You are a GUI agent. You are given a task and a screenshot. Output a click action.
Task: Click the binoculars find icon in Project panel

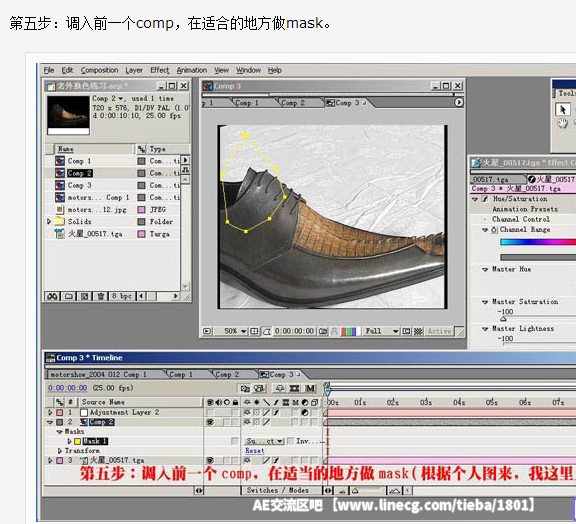[x=52, y=296]
